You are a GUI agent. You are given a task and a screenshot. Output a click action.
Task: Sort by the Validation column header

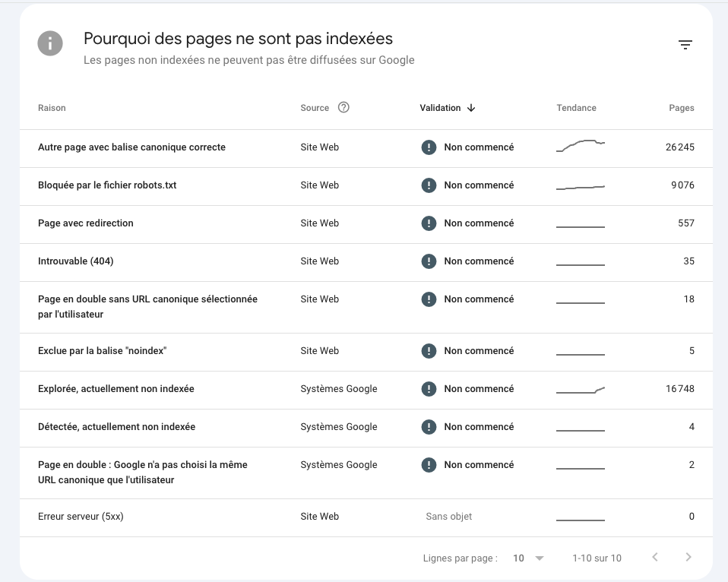pyautogui.click(x=440, y=108)
